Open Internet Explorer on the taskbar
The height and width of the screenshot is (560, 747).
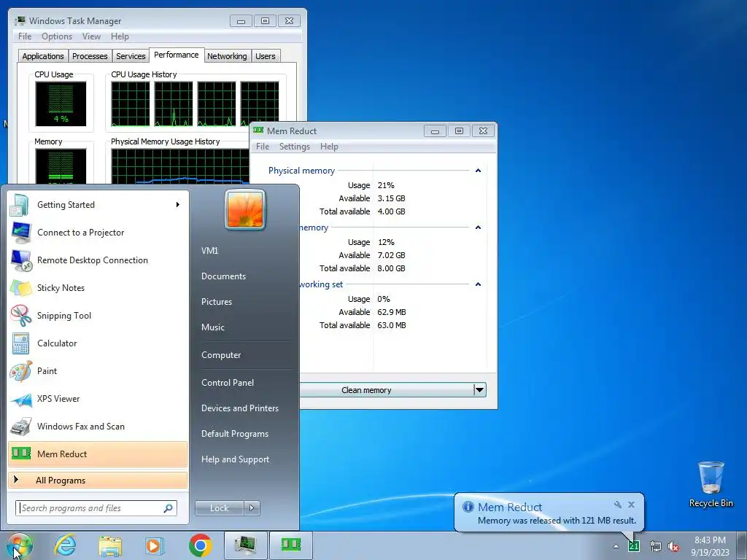[x=65, y=545]
